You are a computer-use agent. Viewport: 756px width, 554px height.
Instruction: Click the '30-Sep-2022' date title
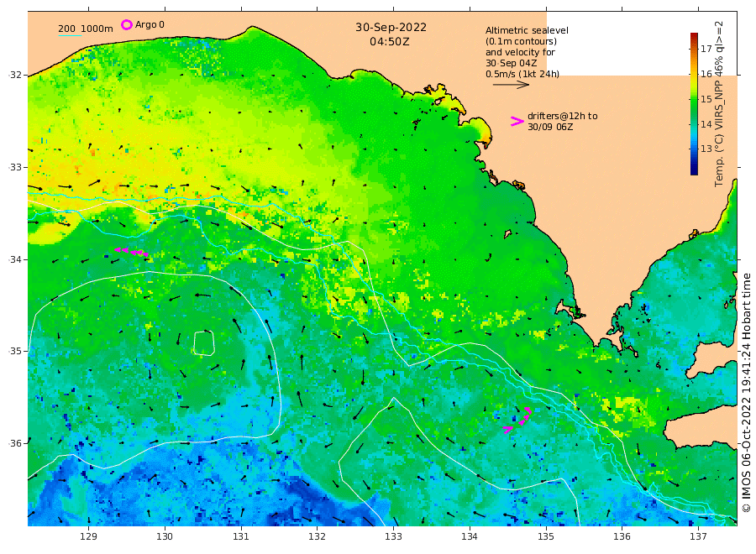coord(391,28)
